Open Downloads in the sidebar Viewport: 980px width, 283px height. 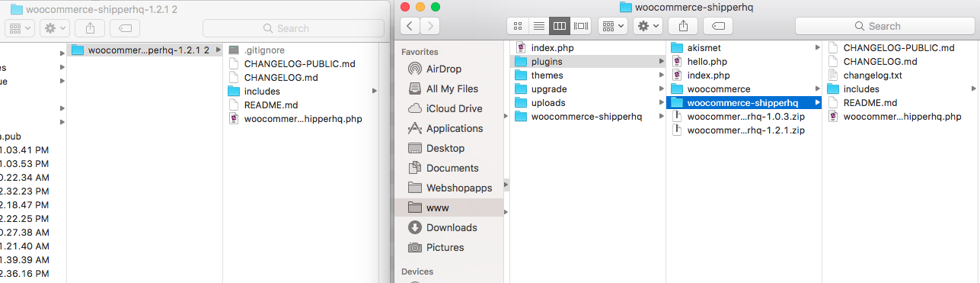pos(452,227)
